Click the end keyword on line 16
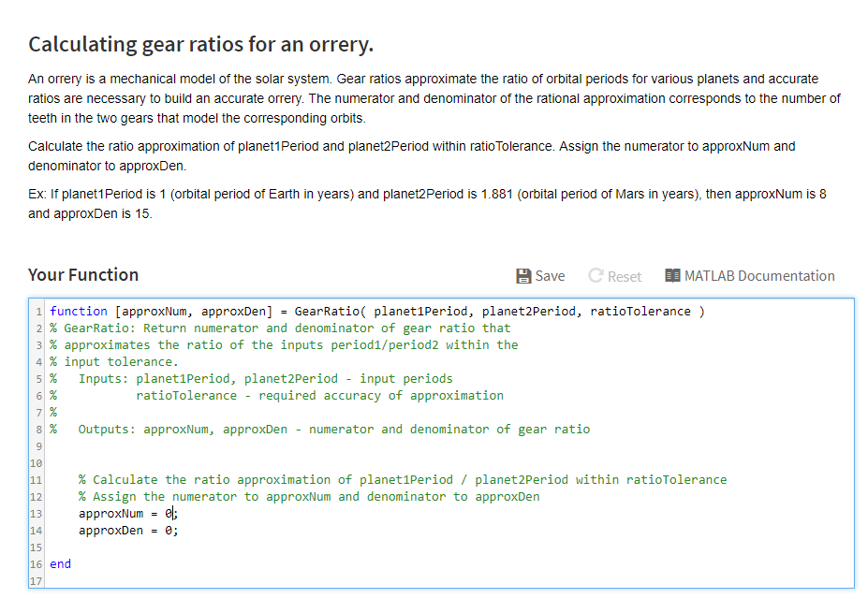This screenshot has height=613, width=868. point(60,563)
